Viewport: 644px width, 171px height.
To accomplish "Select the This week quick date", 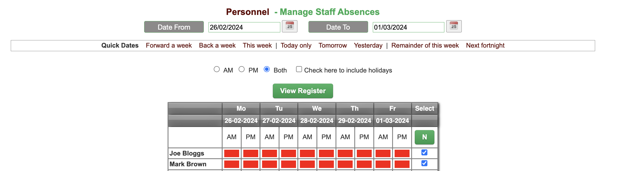I will 257,45.
